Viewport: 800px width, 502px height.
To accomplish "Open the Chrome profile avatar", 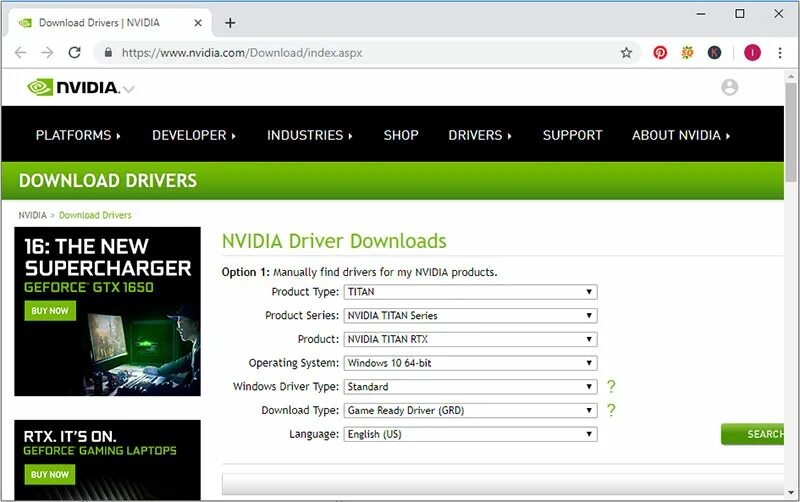I will 752,53.
